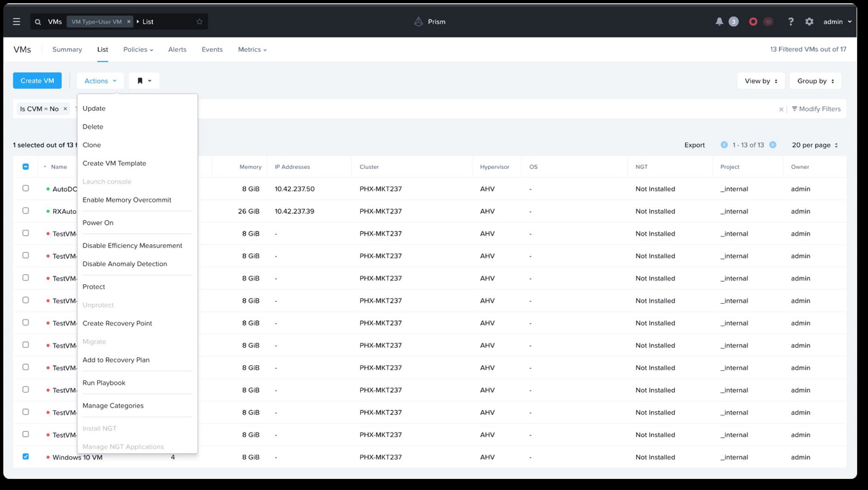Click the Prism logo
Screen dimensions: 868x490
coord(429,21)
